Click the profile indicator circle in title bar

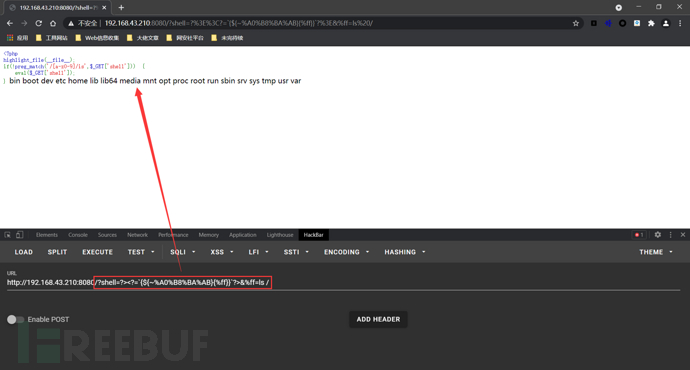point(619,7)
